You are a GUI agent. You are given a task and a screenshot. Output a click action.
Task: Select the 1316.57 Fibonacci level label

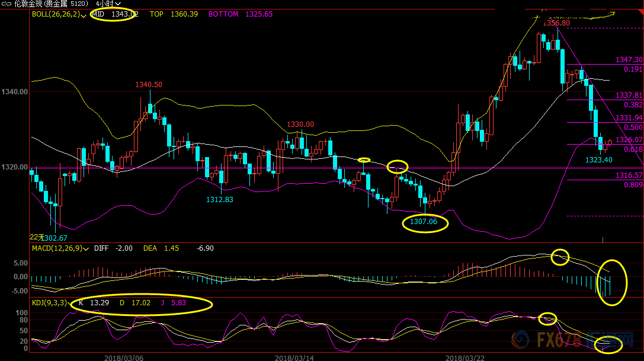coord(629,175)
